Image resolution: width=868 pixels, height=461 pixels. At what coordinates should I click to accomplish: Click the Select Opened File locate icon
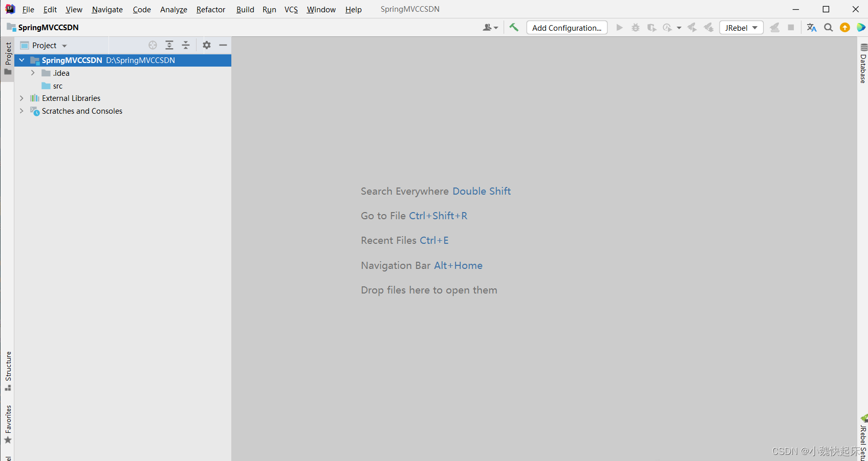coord(153,45)
